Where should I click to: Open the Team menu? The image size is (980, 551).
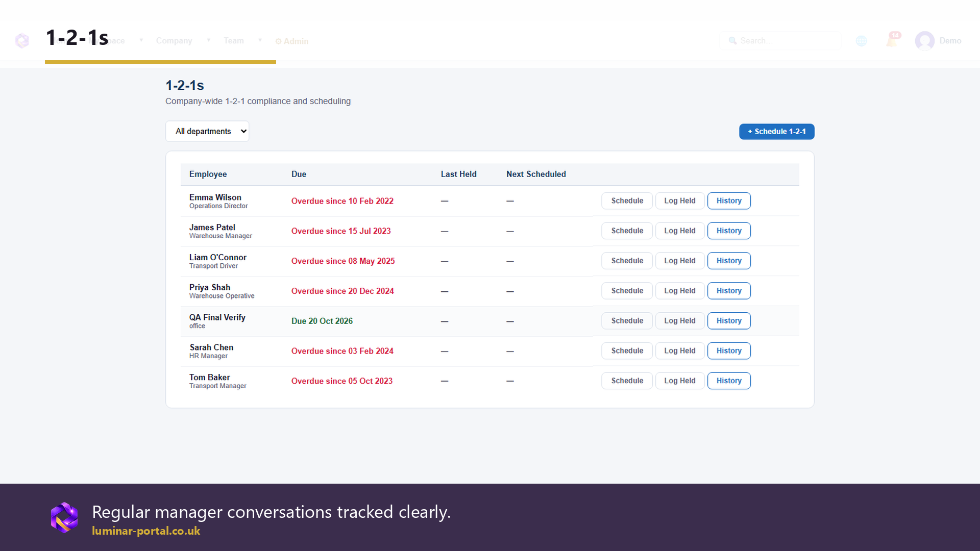[234, 41]
